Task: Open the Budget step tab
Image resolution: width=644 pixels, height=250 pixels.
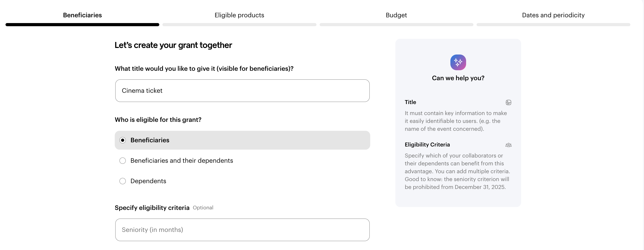Action: pos(396,15)
